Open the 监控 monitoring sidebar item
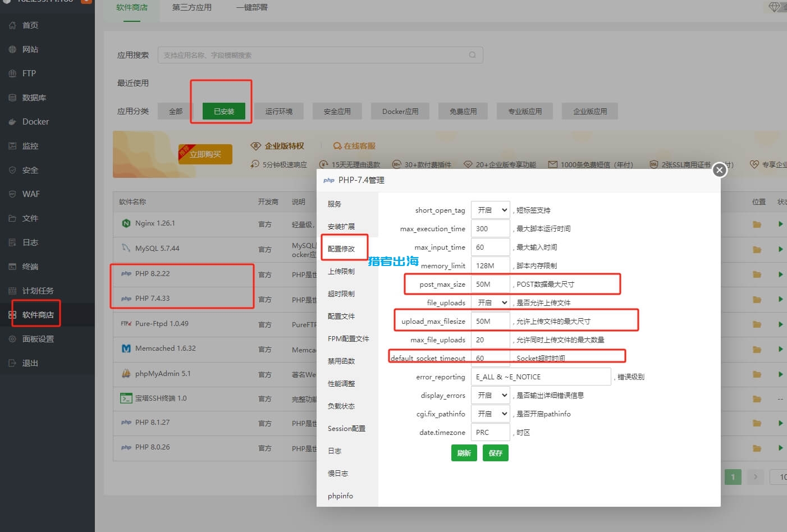Screen dimensions: 787x532 pyautogui.click(x=30, y=146)
